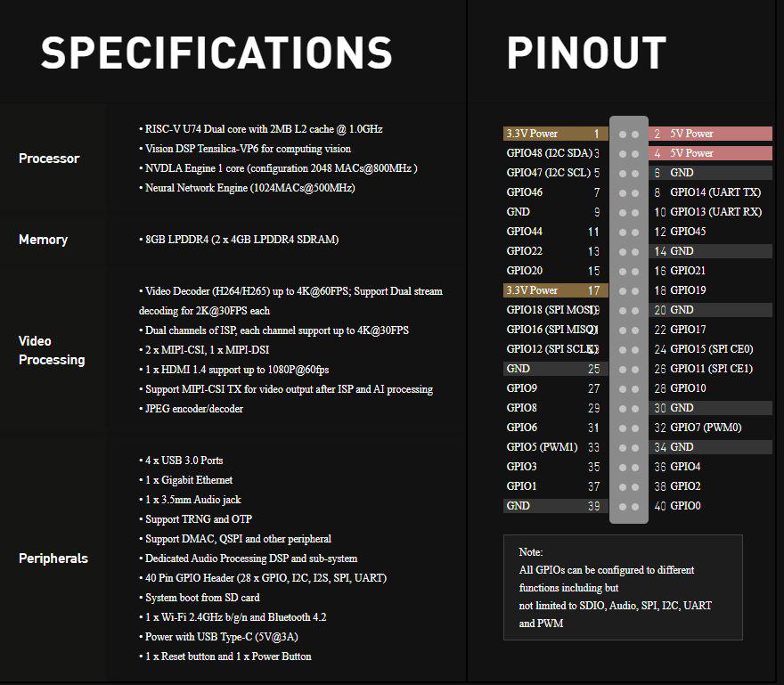Screen dimensions: 784x685
Task: Click the 8GB LPDDR4 memory specification line
Action: pos(240,240)
